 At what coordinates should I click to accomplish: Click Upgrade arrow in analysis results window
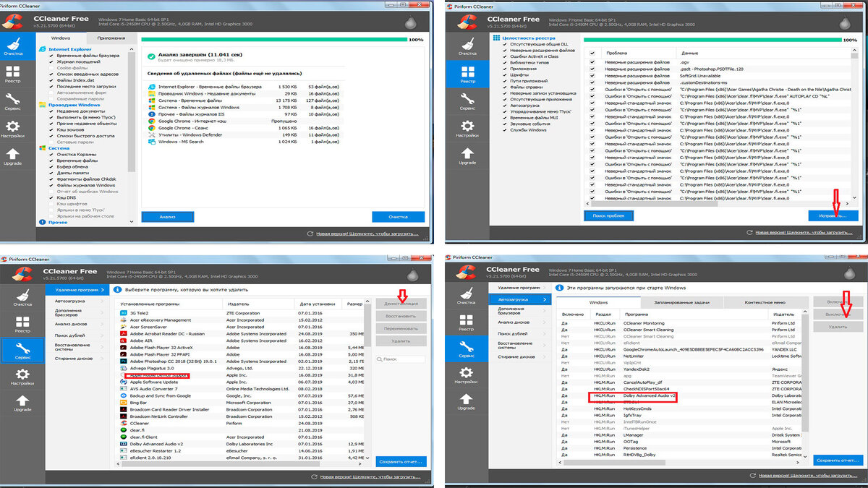pos(13,157)
